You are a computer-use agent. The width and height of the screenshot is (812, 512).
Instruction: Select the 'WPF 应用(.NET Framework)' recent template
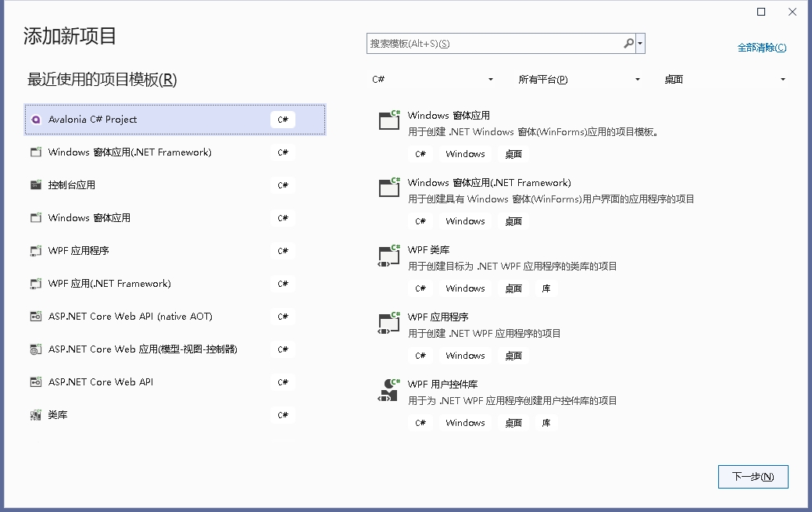tap(175, 284)
